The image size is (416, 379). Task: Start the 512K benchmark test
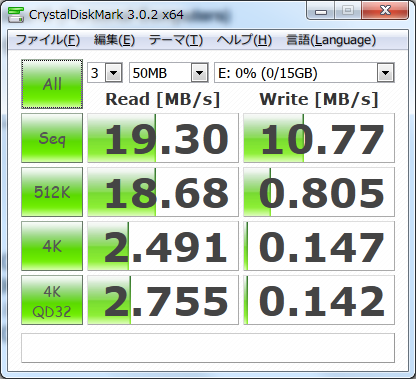(52, 192)
